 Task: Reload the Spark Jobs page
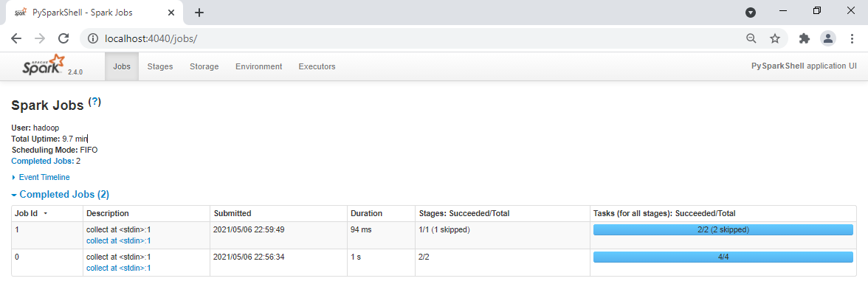(x=63, y=38)
